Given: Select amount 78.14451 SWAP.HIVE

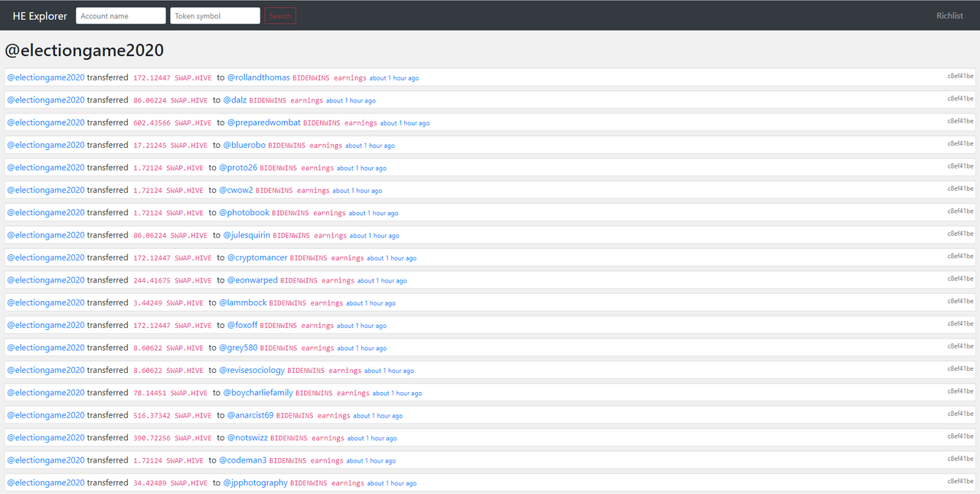Looking at the screenshot, I should (x=170, y=393).
